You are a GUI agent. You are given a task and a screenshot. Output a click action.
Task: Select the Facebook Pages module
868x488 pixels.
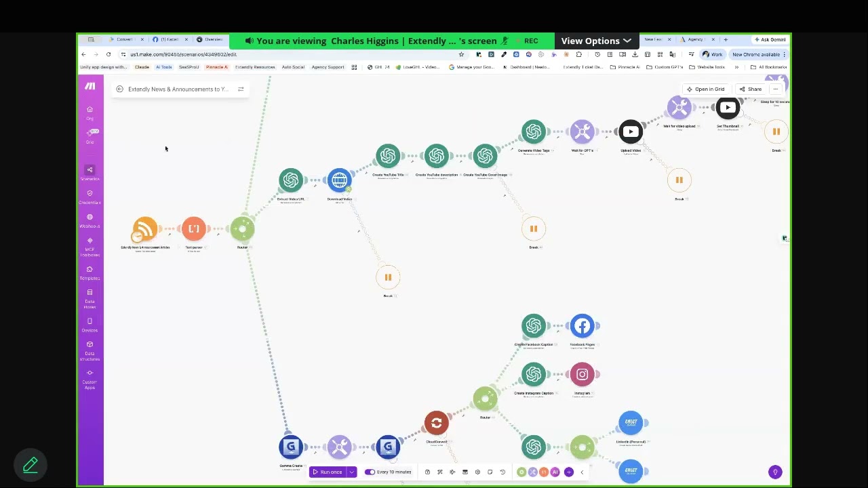pos(582,325)
